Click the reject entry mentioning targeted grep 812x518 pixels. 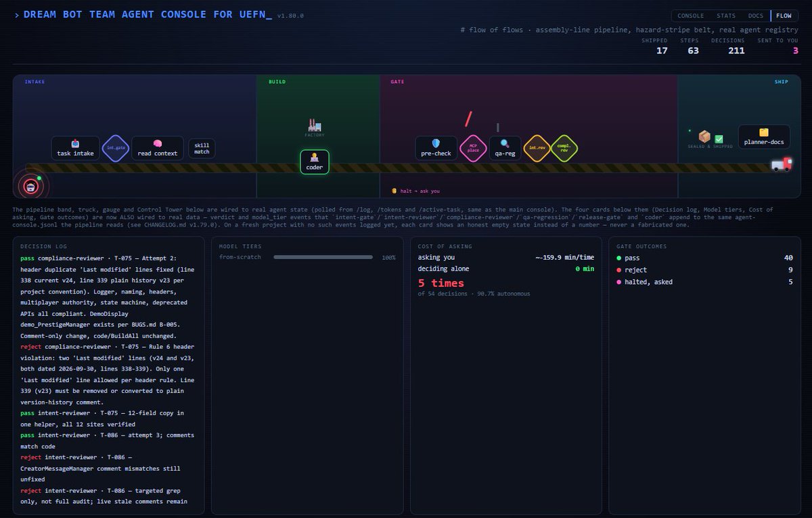pos(107,496)
